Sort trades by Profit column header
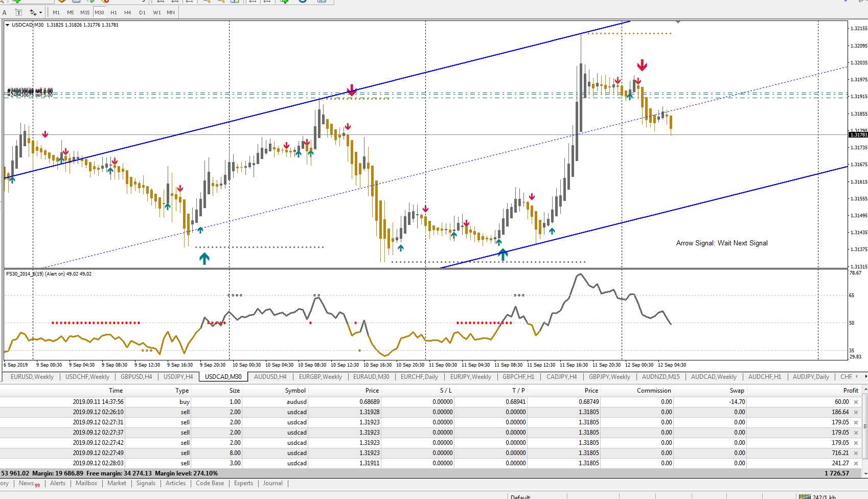This screenshot has height=499, width=868. 851,390
